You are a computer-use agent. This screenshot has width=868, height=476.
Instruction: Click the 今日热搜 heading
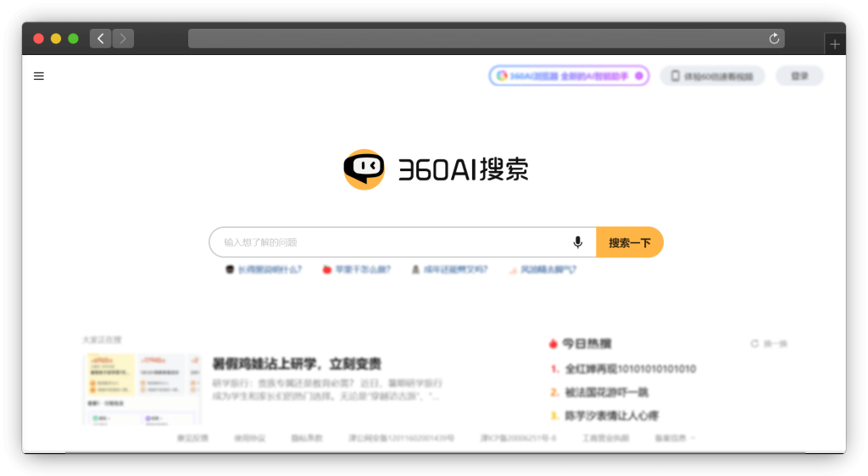pyautogui.click(x=587, y=344)
